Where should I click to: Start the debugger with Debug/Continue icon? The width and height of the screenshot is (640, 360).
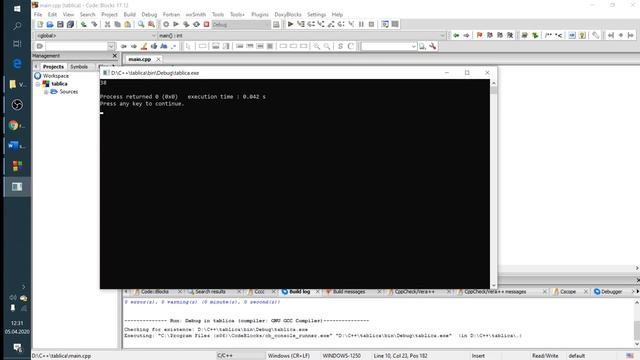pos(290,24)
